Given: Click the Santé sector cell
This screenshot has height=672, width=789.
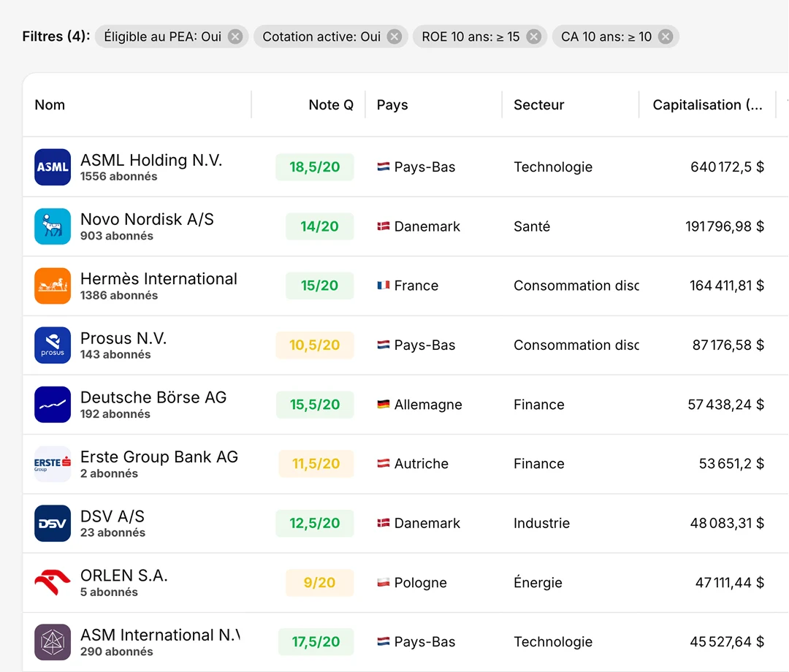Looking at the screenshot, I should click(x=532, y=226).
